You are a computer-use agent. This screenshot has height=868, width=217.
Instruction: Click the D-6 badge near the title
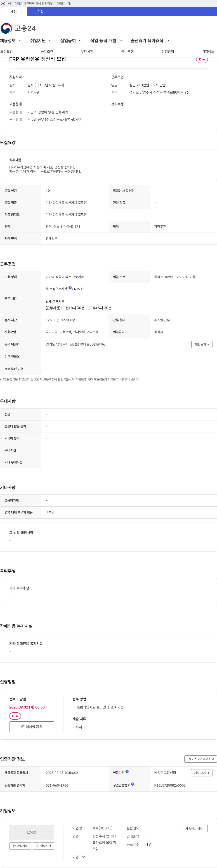(x=202, y=59)
